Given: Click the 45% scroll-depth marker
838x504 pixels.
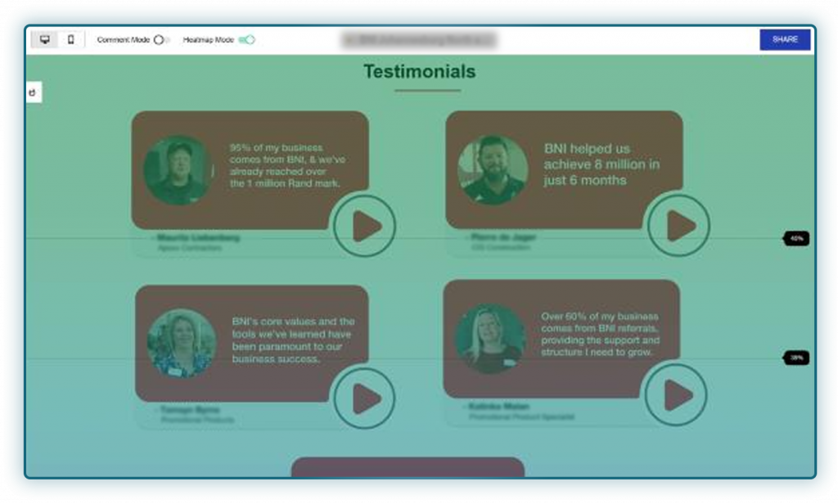Looking at the screenshot, I should tap(796, 239).
